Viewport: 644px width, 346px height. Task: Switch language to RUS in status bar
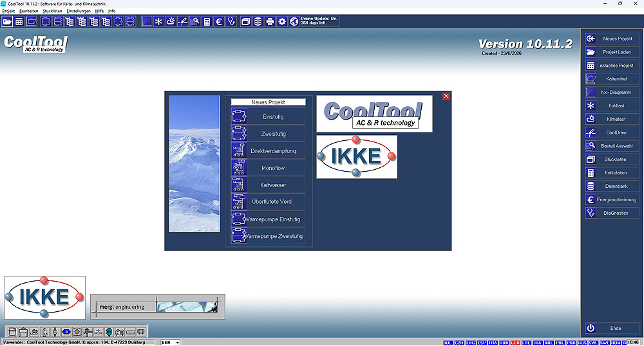point(582,343)
